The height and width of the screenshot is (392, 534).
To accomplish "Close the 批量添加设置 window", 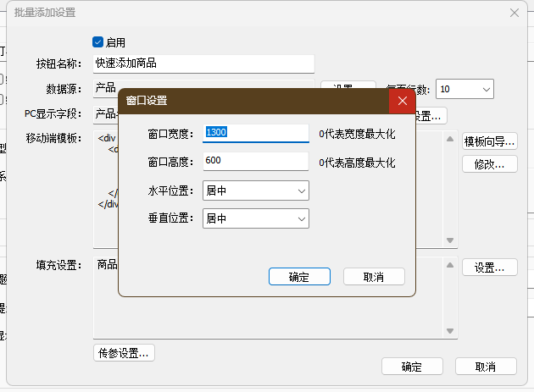I will point(514,13).
